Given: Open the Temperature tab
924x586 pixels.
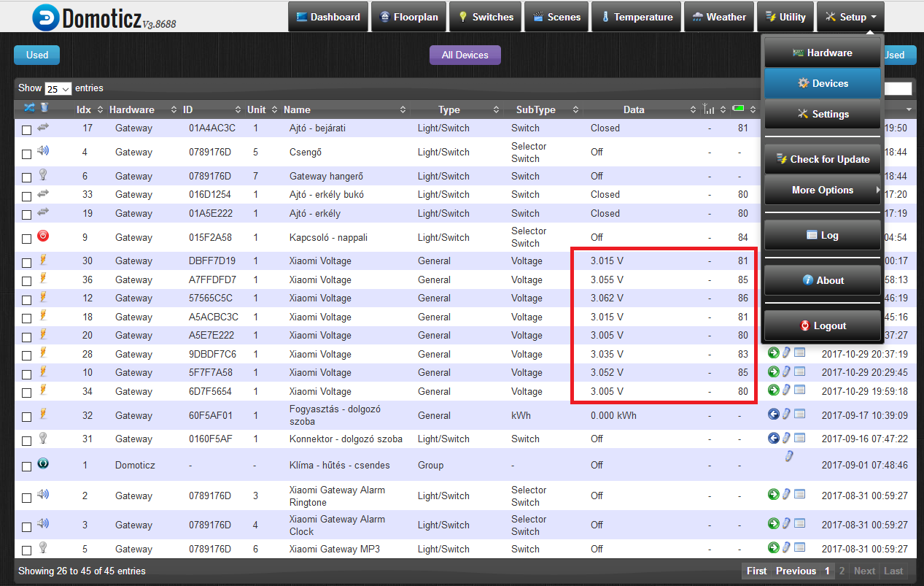Looking at the screenshot, I should 636,17.
